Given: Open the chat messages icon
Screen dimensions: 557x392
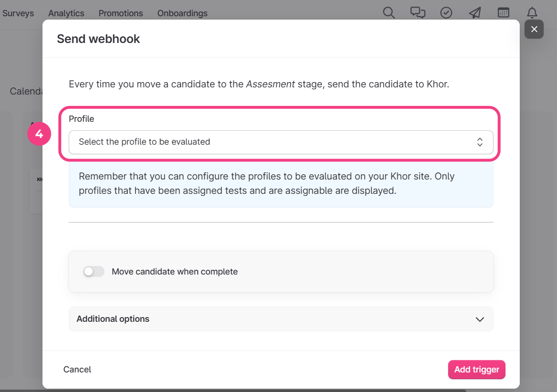Looking at the screenshot, I should pos(418,13).
